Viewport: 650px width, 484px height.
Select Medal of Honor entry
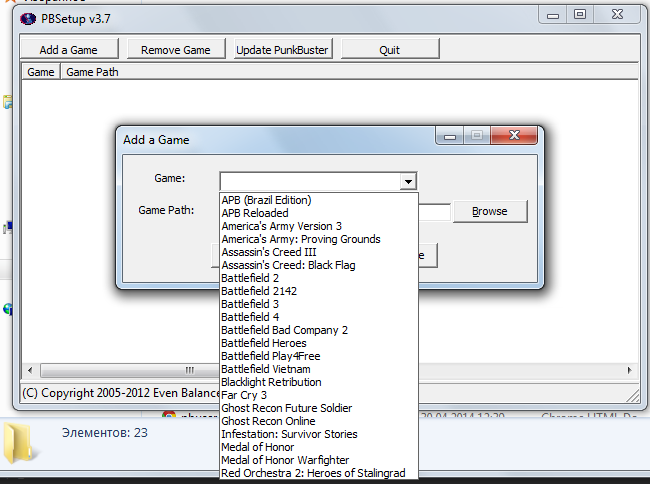[319, 447]
